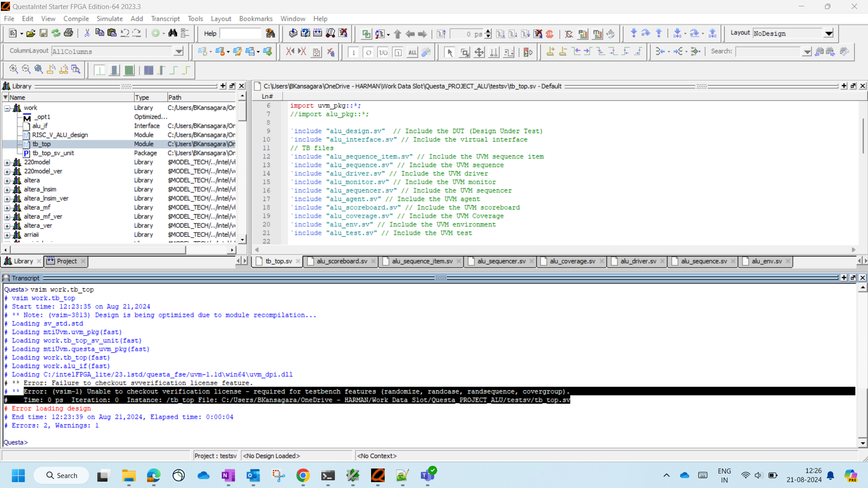Switch to the Project tab
Image resolution: width=868 pixels, height=488 pixels.
tap(67, 261)
